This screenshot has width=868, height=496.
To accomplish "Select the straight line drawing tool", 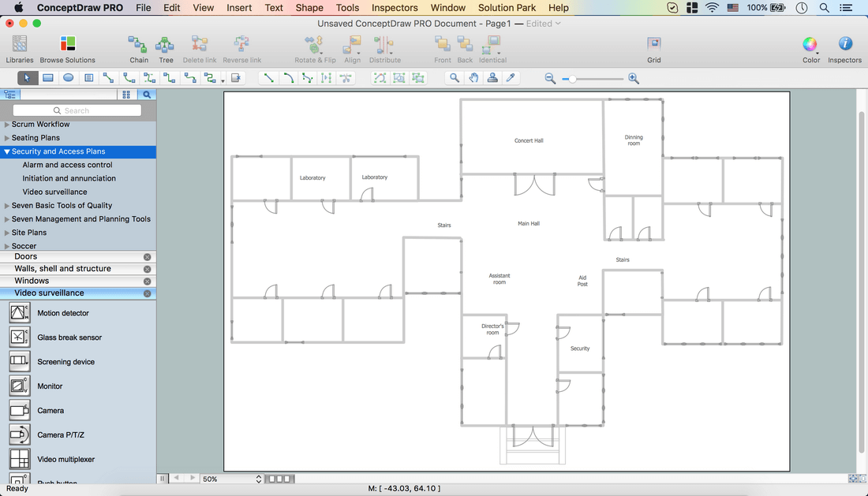I will (x=268, y=78).
